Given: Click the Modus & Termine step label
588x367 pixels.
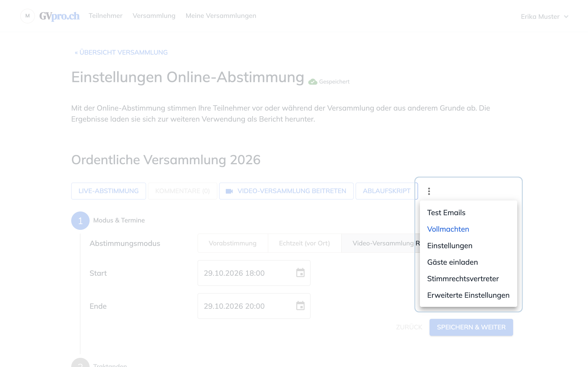Looking at the screenshot, I should click(x=119, y=220).
